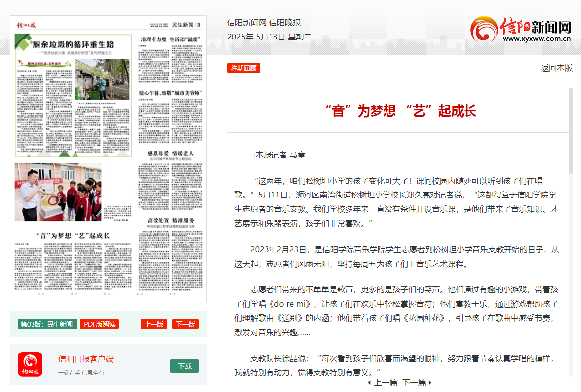Go to previous page with 上一版

(154, 324)
